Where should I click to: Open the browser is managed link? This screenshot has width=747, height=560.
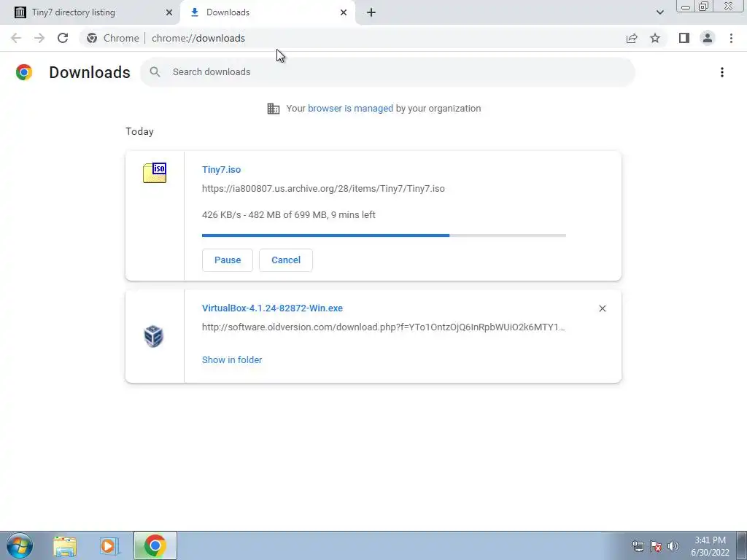[x=350, y=109]
